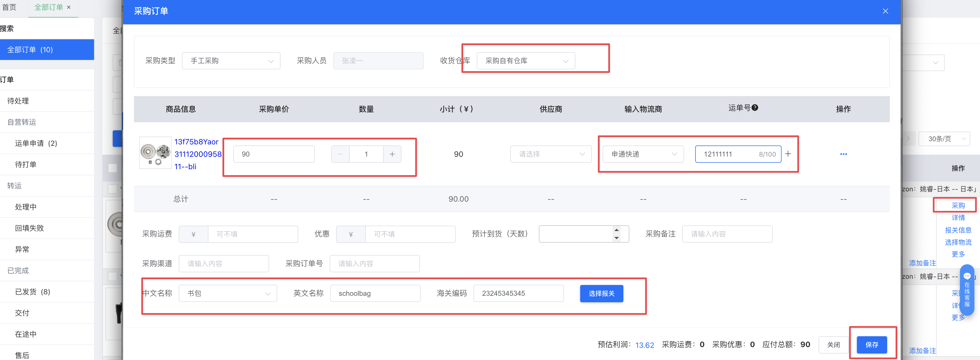This screenshot has width=980, height=360.
Task: Open the 收货仓库 dropdown 采购自有仓库
Action: pos(525,61)
